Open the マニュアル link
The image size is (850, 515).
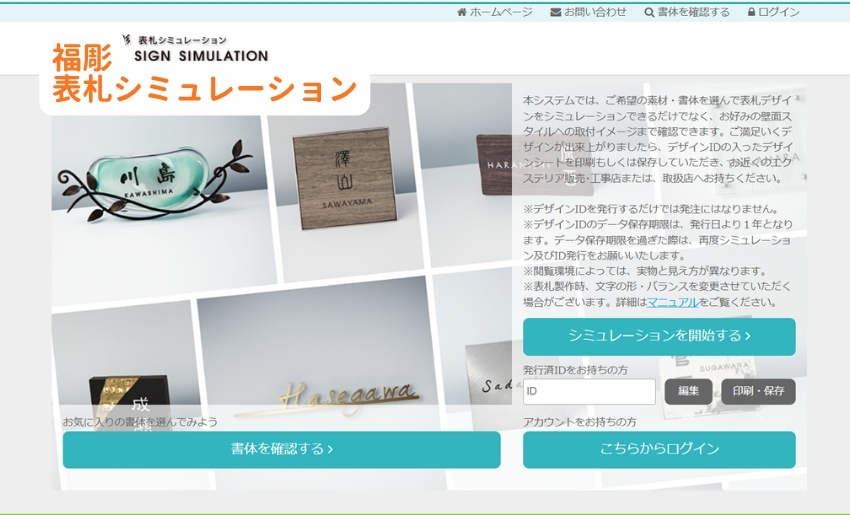672,302
